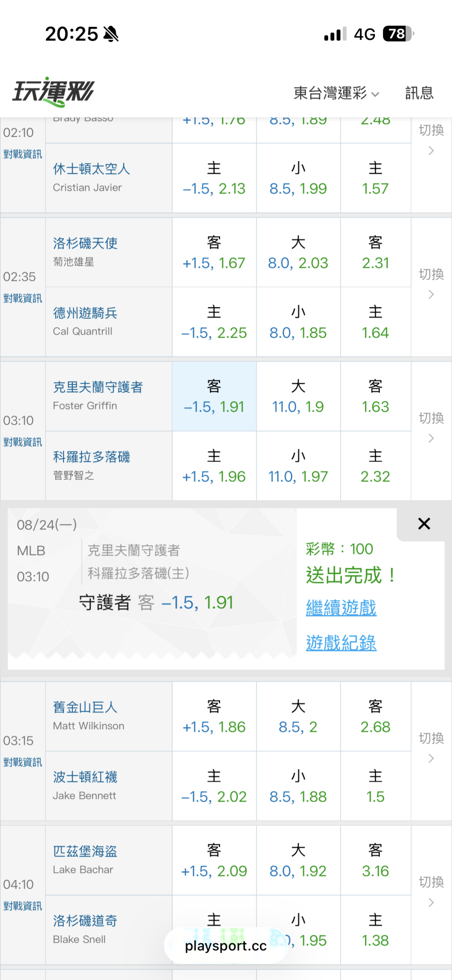Pick 小 8.5, 1.99 on the Astros row
452x980 pixels.
(x=298, y=178)
